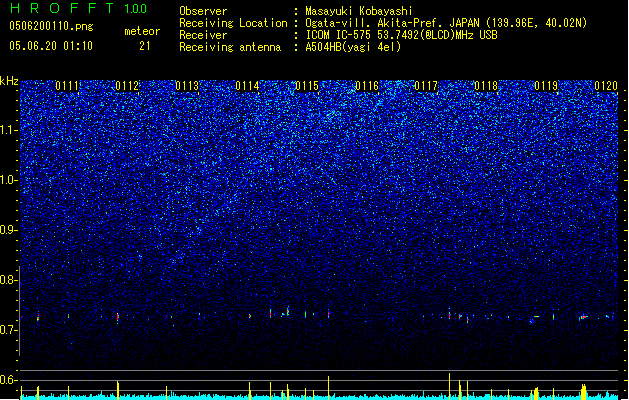Click the meteor count value 21
The width and height of the screenshot is (629, 400).
145,46
